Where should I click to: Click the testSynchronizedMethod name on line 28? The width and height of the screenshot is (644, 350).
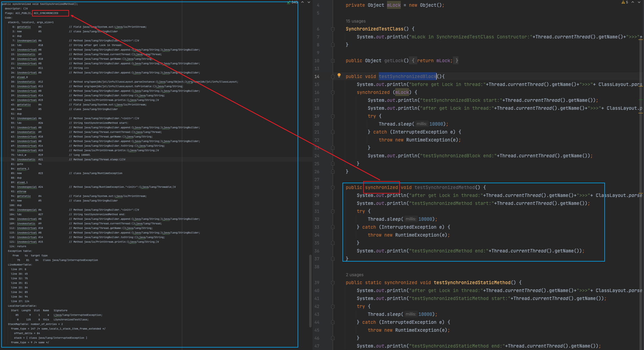tap(445, 187)
